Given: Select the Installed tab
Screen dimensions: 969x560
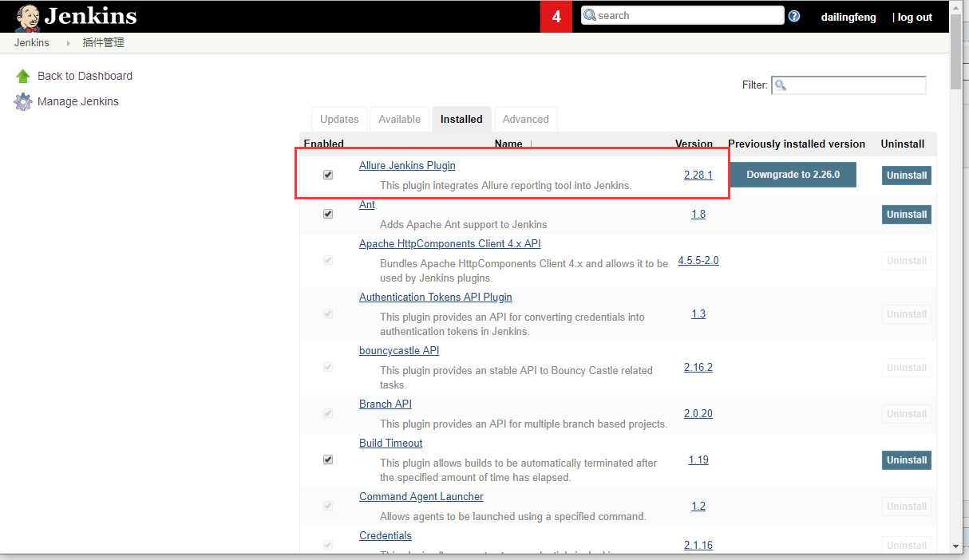Looking at the screenshot, I should [x=461, y=119].
